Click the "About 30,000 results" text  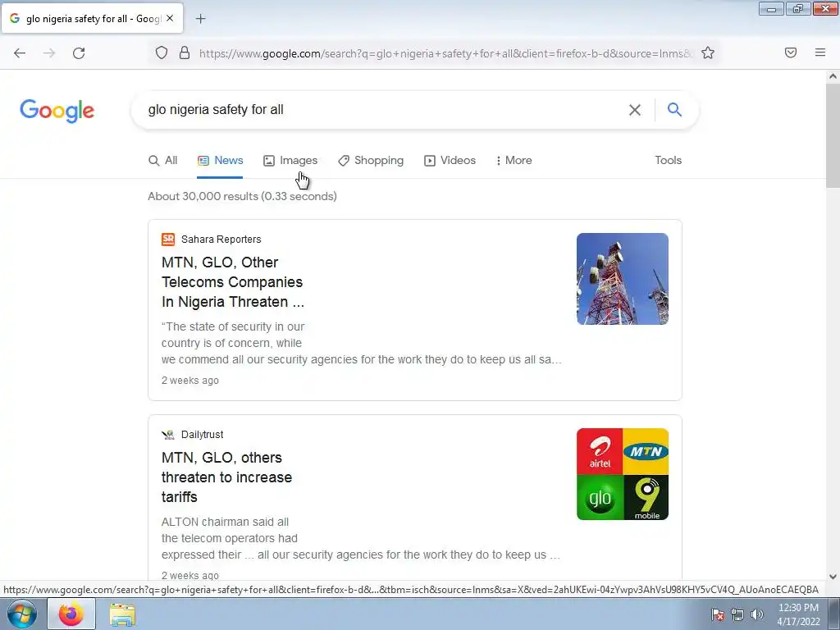(x=242, y=196)
